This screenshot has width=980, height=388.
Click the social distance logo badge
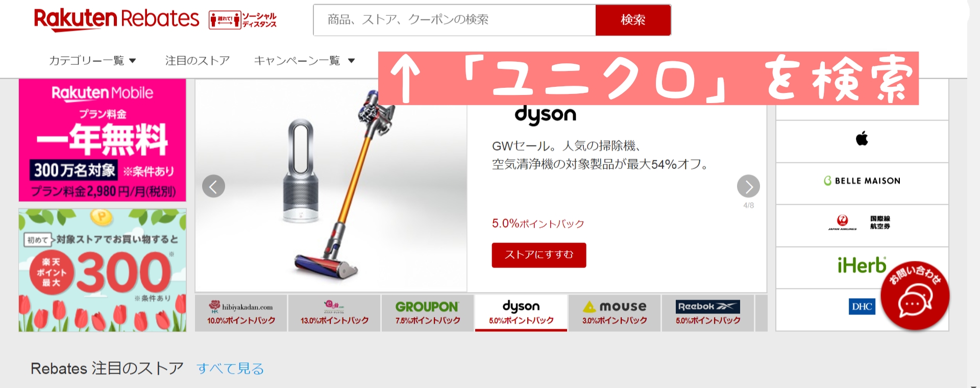[x=243, y=20]
